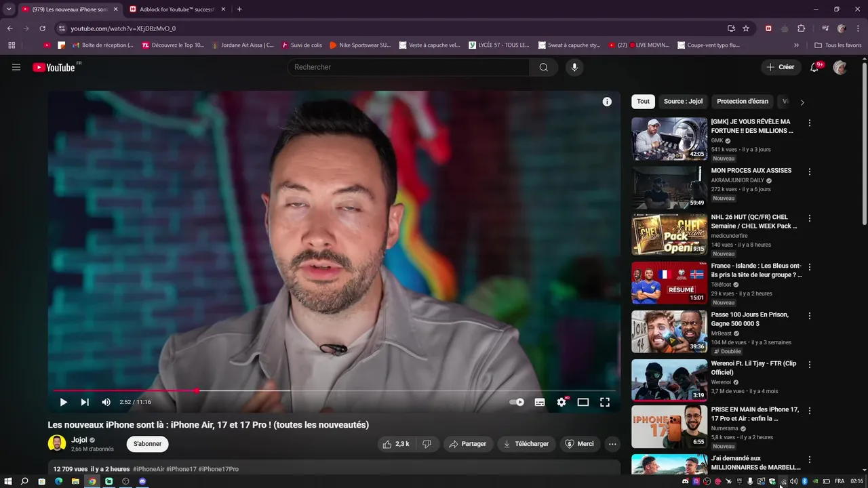Open the account avatar menu
Image resolution: width=868 pixels, height=488 pixels.
pos(840,67)
